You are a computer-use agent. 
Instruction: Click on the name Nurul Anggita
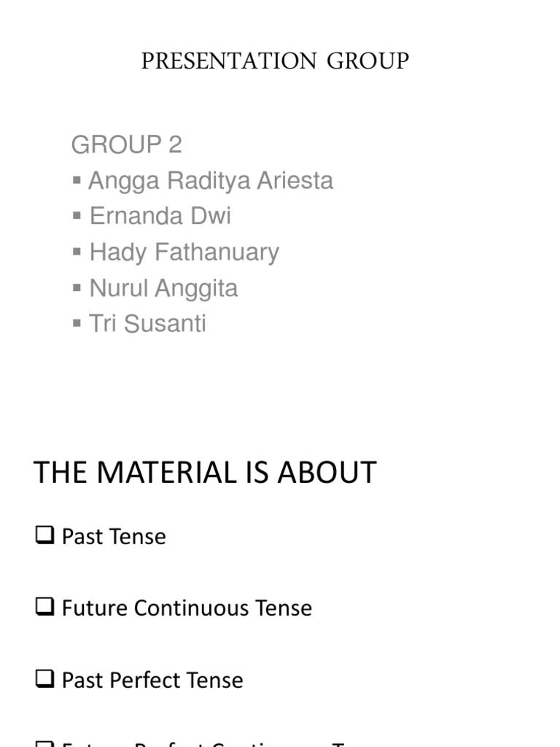tap(163, 288)
